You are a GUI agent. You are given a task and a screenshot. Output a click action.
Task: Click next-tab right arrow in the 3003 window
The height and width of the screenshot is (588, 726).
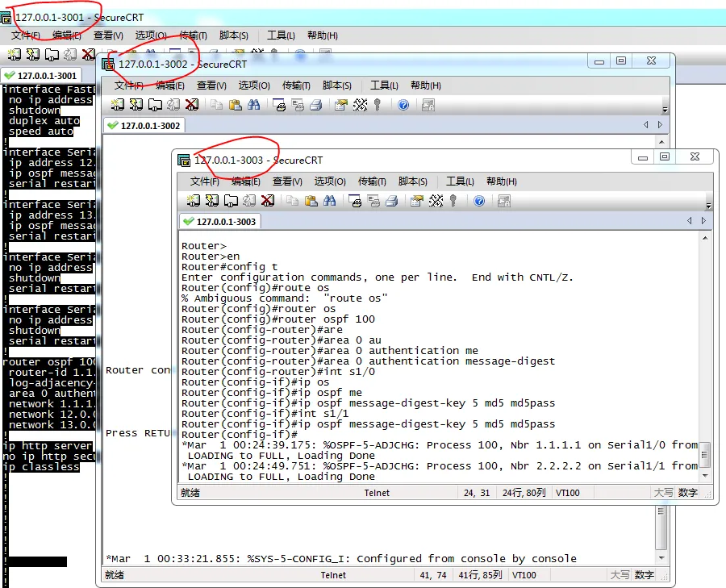[704, 221]
